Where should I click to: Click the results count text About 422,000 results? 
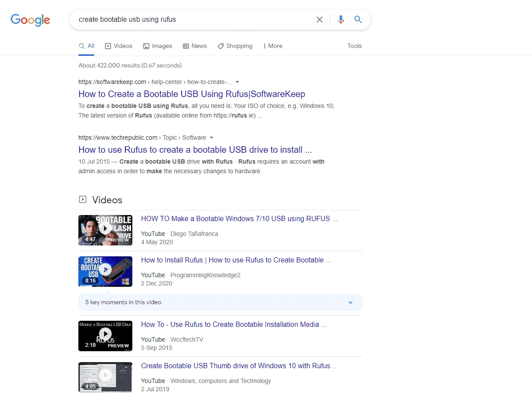point(130,65)
